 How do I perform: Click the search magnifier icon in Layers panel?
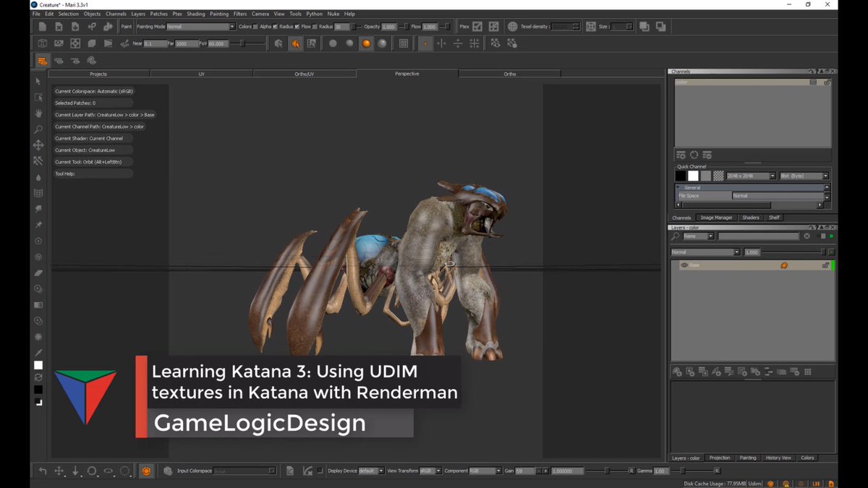pyautogui.click(x=676, y=236)
